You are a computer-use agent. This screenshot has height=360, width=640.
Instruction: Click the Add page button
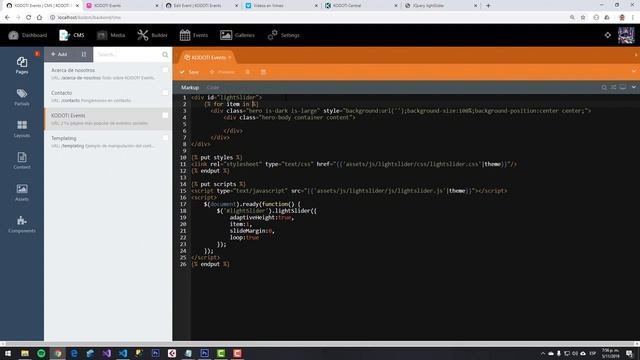point(59,54)
